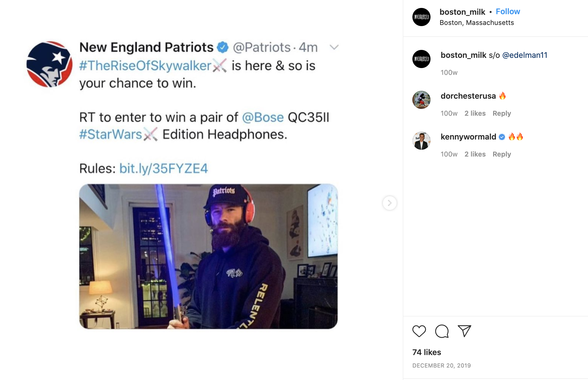Expand the tweet options chevron

[334, 47]
